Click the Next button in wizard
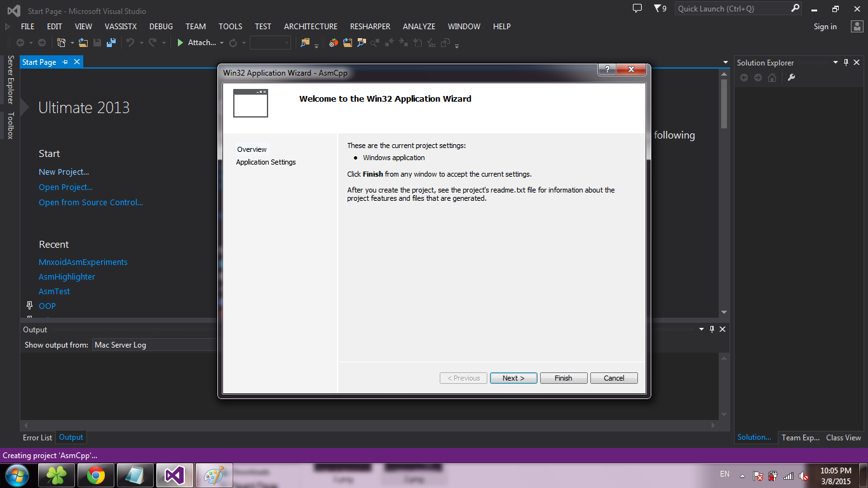 pyautogui.click(x=513, y=378)
